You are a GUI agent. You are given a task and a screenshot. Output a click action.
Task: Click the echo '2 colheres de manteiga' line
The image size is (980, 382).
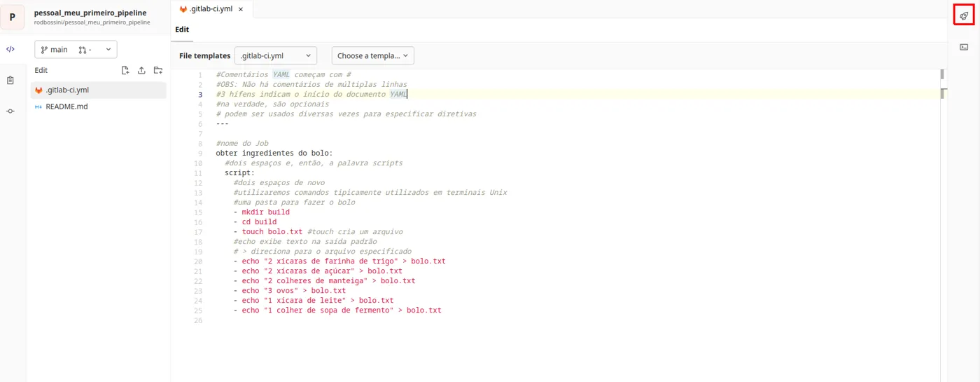point(324,280)
